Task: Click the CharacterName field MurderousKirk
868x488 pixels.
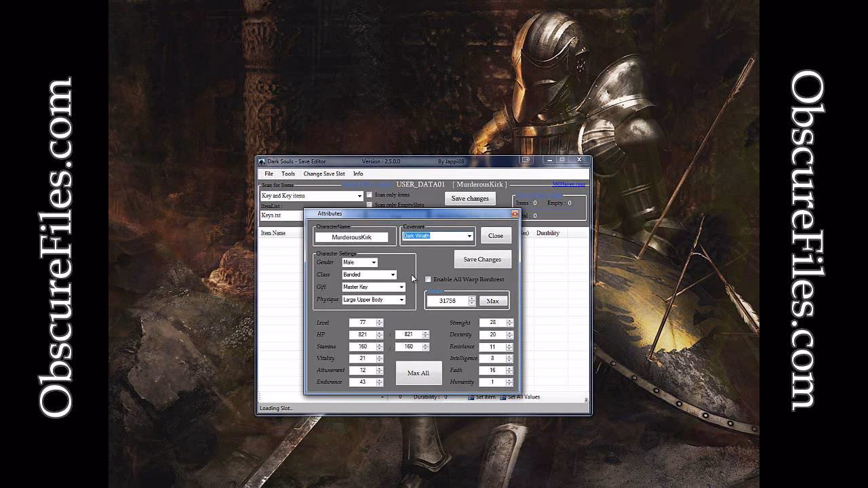Action: [x=351, y=237]
